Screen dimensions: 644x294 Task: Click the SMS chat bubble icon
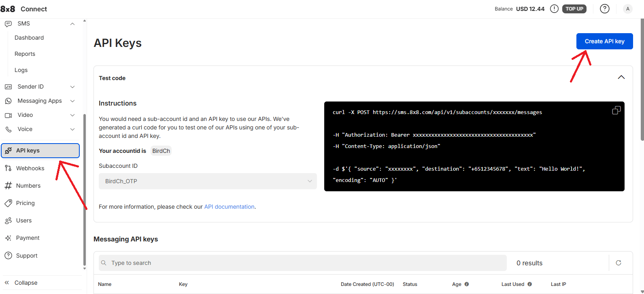pyautogui.click(x=8, y=24)
